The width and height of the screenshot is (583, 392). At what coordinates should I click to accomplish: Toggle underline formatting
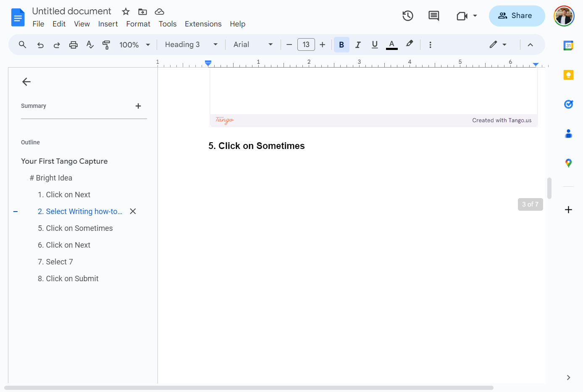[375, 44]
